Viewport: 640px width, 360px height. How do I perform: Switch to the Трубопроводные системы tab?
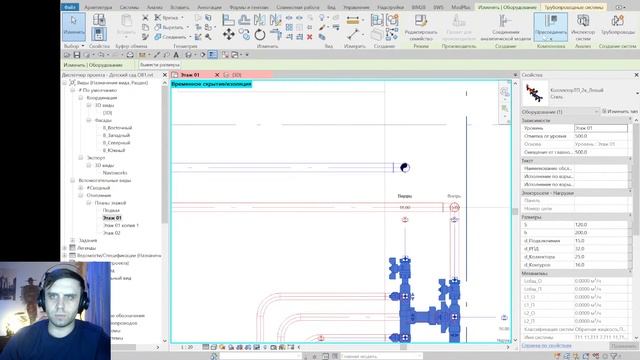point(573,7)
